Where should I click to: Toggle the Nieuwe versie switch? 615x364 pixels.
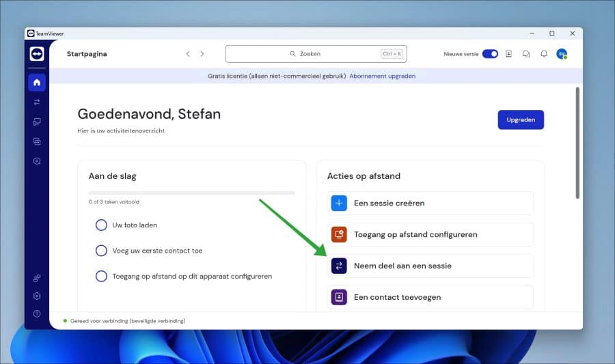(490, 54)
